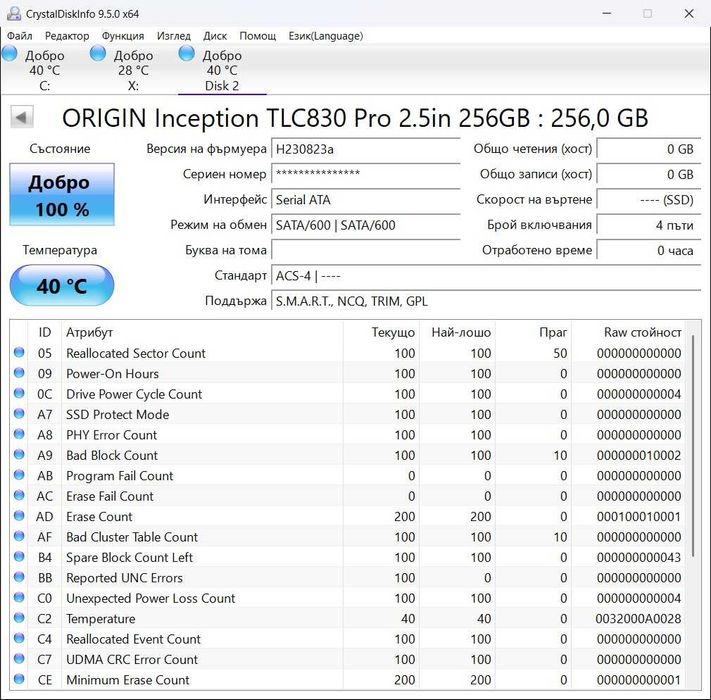
Task: Click the Serial ATA interface field
Action: (365, 200)
